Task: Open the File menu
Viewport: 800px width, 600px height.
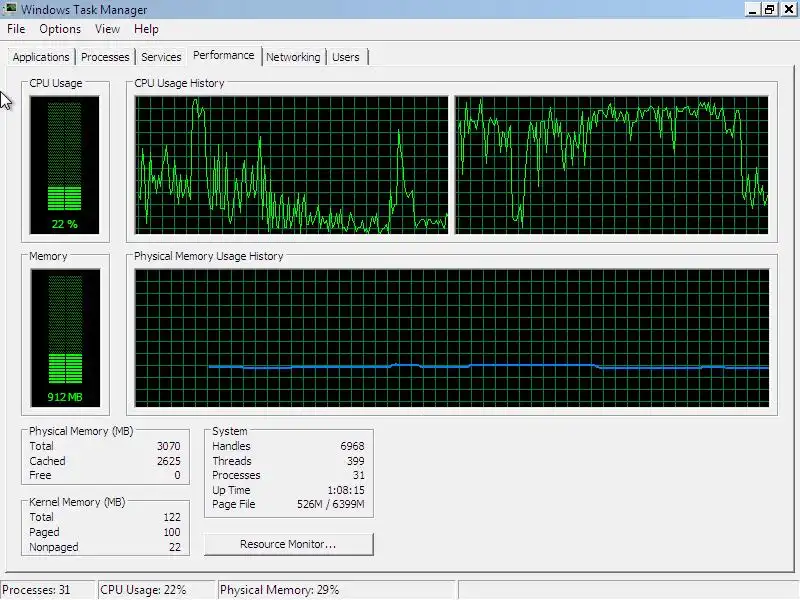Action: 16,29
